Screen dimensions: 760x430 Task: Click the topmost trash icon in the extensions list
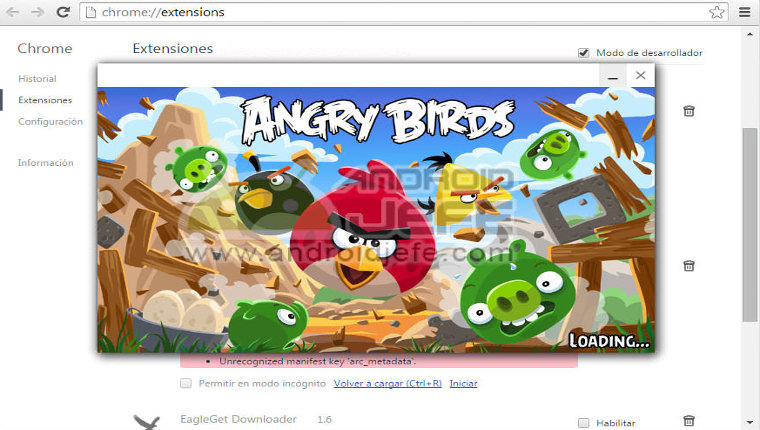(688, 111)
